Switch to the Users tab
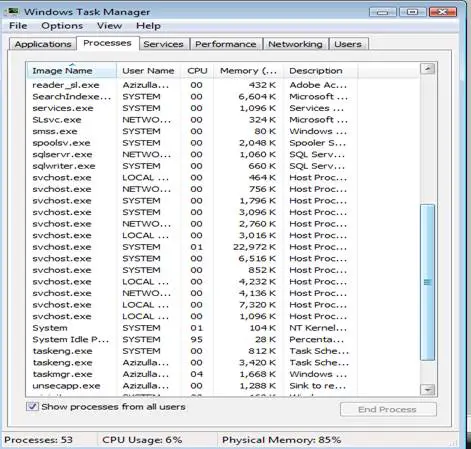 point(348,44)
